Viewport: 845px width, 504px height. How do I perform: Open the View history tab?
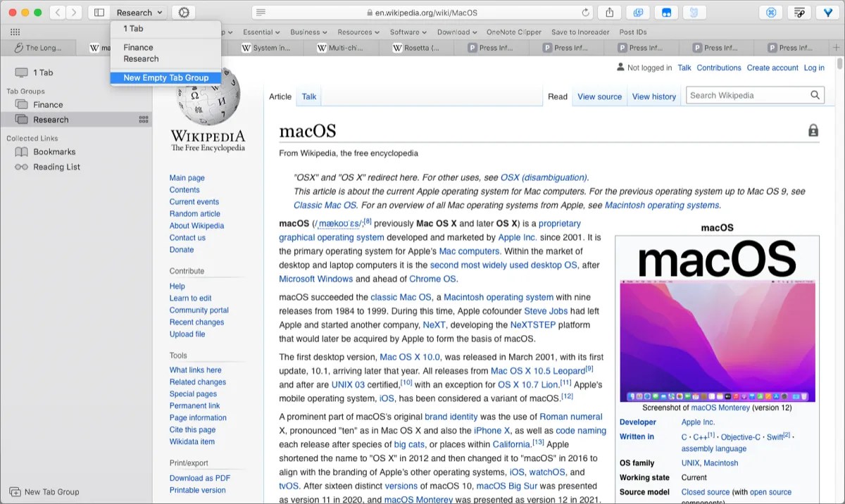coord(653,96)
